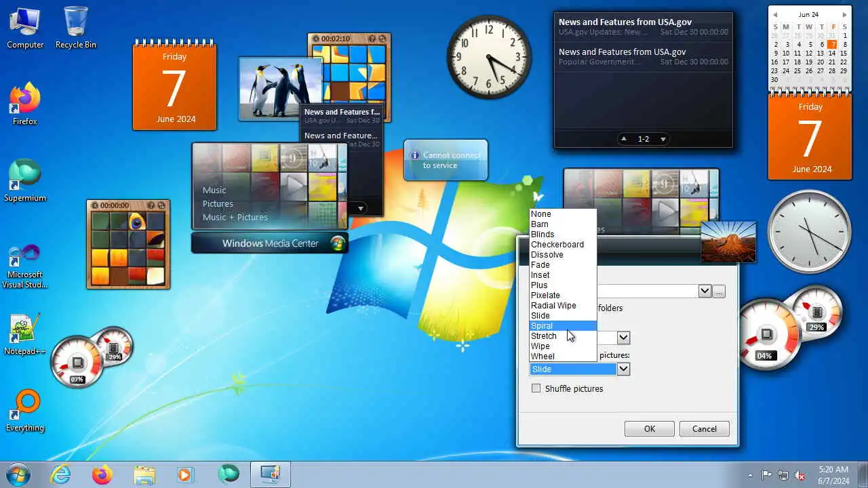
Task: Click Cancel in the slide show options
Action: tap(704, 428)
